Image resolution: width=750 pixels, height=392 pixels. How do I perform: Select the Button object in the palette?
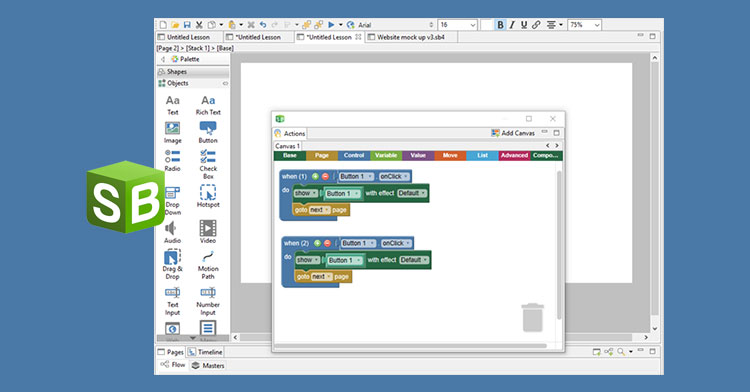tap(208, 132)
